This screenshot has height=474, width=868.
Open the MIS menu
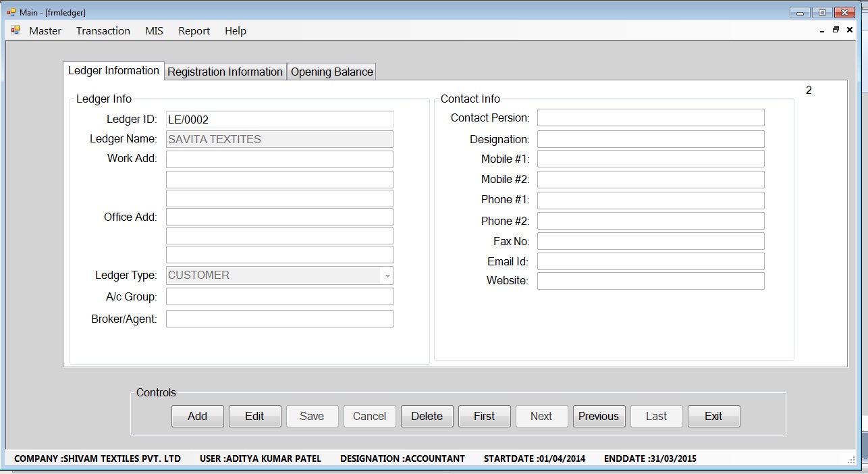[154, 31]
